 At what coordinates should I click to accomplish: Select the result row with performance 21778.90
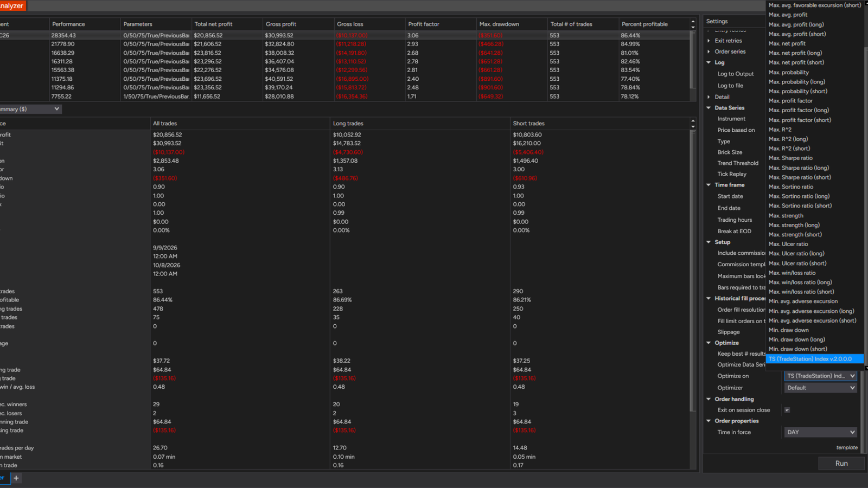coord(345,44)
